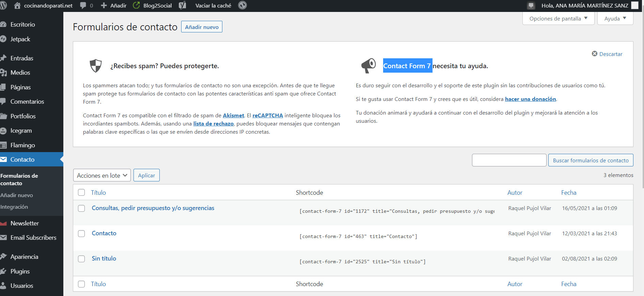Click the Añadir nuevo button beside the page title
Image resolution: width=644 pixels, height=296 pixels.
tap(202, 27)
